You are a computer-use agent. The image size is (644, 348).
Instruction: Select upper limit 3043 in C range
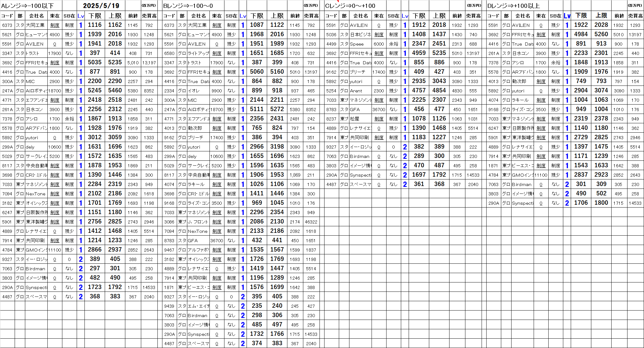click(x=439, y=81)
